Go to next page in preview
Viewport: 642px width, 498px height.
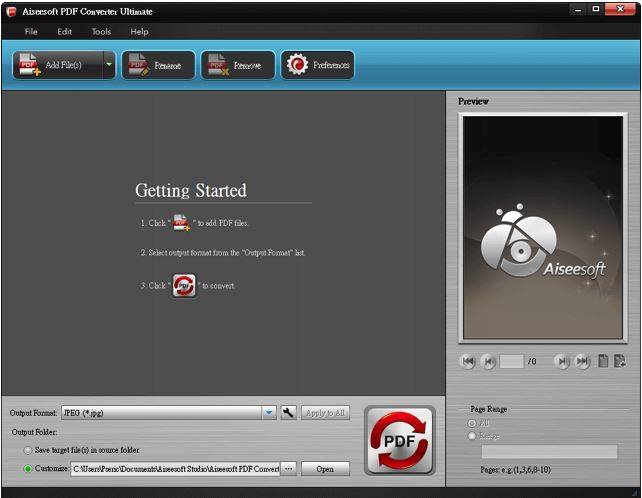coord(563,361)
